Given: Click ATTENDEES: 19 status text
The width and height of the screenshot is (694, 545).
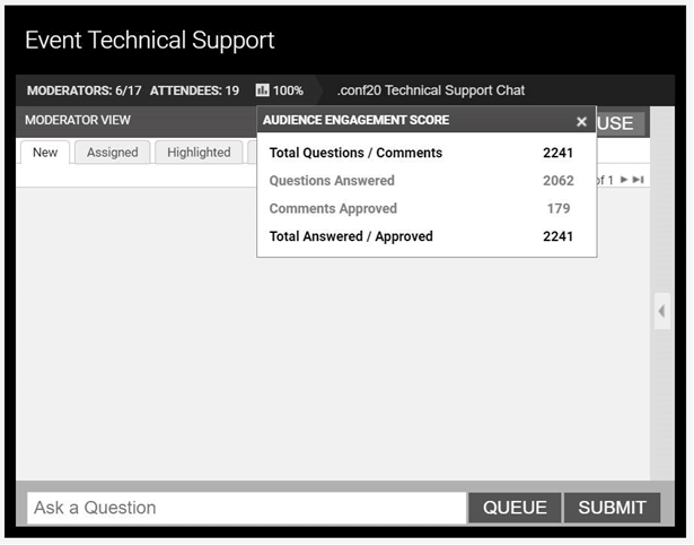Looking at the screenshot, I should point(194,91).
